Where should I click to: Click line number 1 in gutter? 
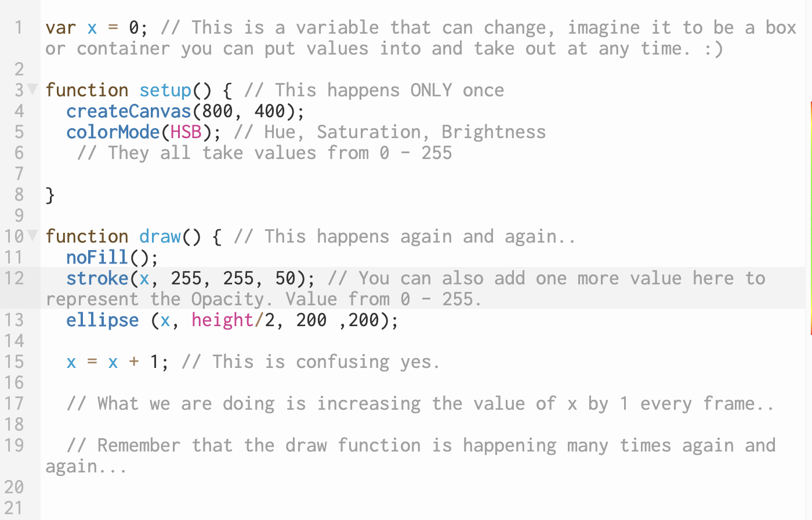click(19, 27)
